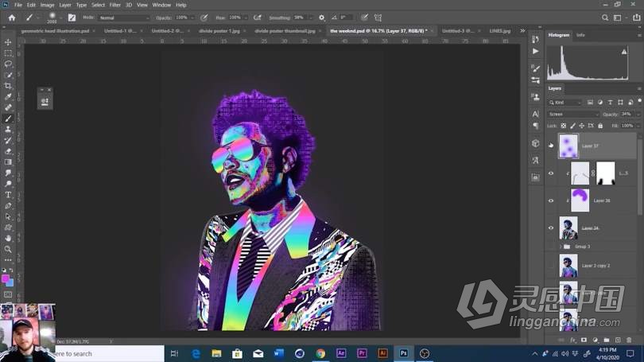Screen dimensions: 644x362
Task: Switch to the Info panel tab
Action: click(x=580, y=35)
